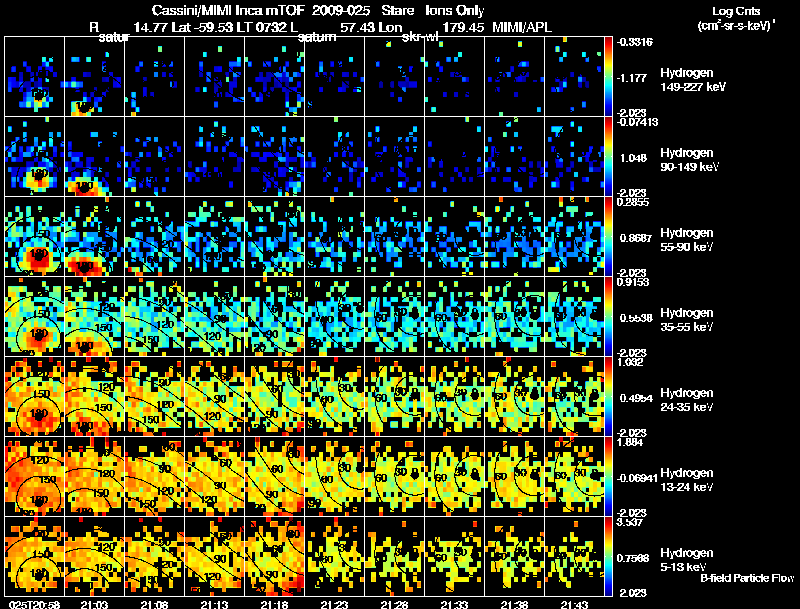This screenshot has height=609, width=800.
Task: Select the 5-13 keV panel at 21:38
Action: (x=514, y=556)
